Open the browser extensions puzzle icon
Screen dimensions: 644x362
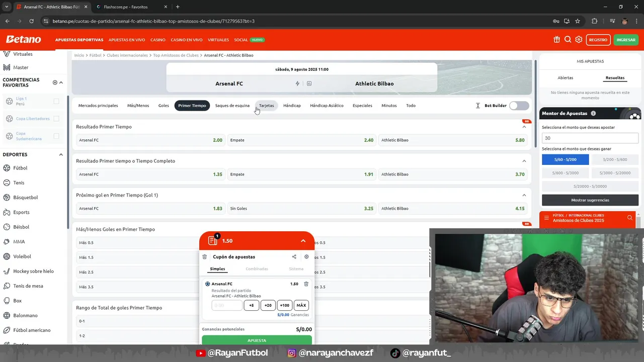[x=594, y=21]
